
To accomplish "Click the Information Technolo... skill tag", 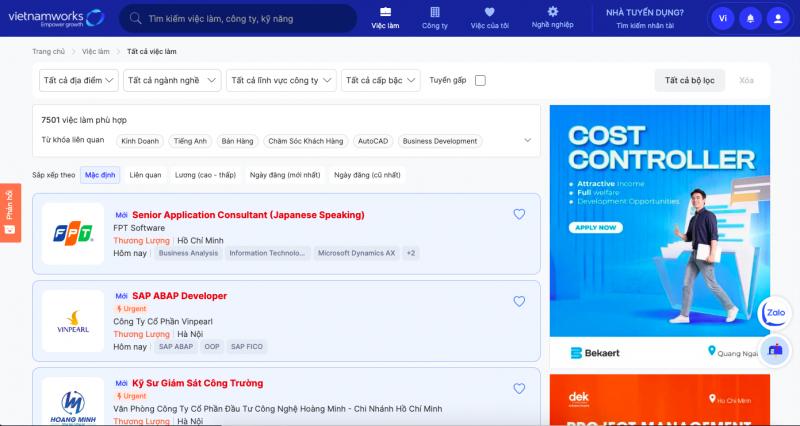I will (267, 253).
